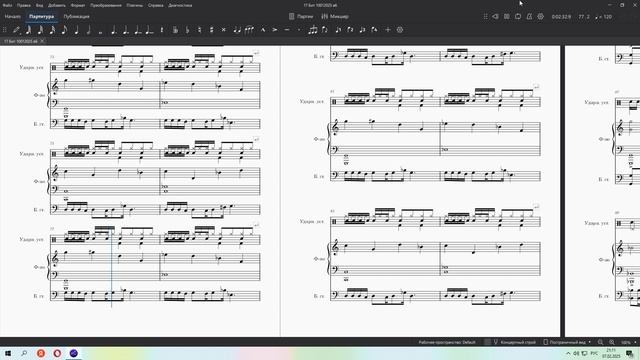Add a slur to the notes

(x=249, y=30)
